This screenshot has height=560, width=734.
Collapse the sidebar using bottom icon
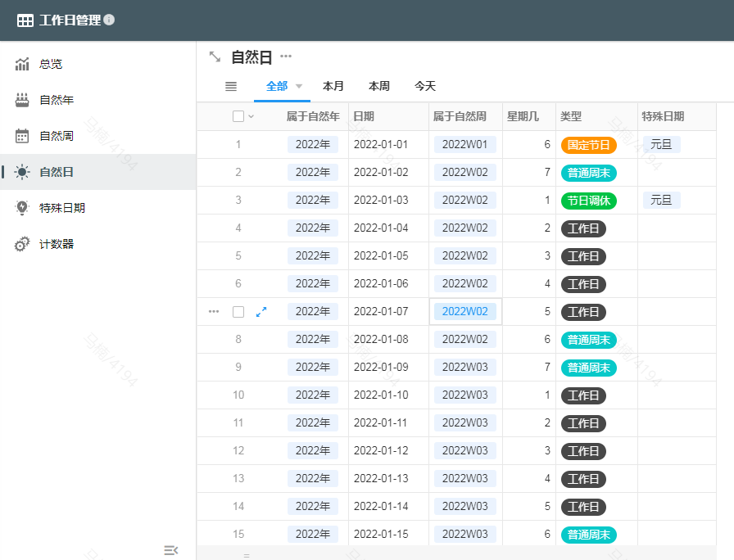tap(170, 549)
